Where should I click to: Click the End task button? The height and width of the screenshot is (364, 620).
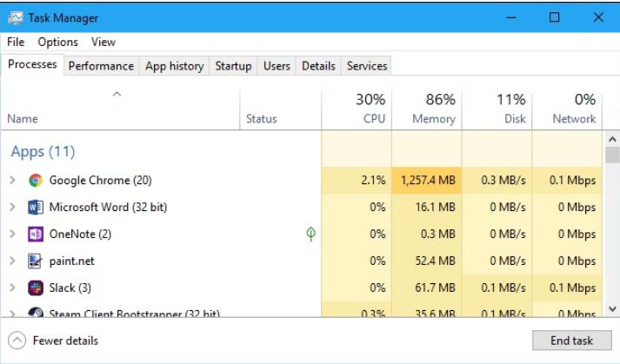572,341
